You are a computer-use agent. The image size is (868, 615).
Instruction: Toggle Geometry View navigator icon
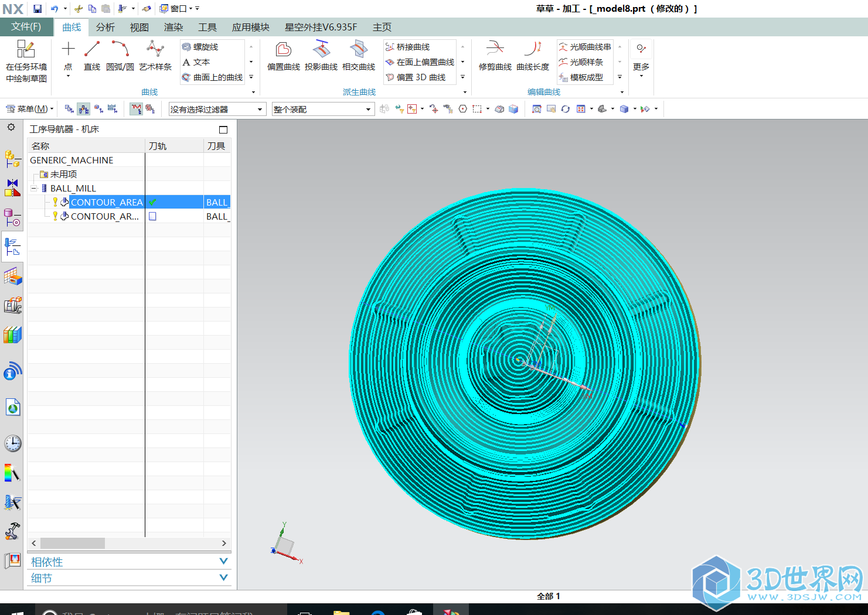[x=98, y=109]
